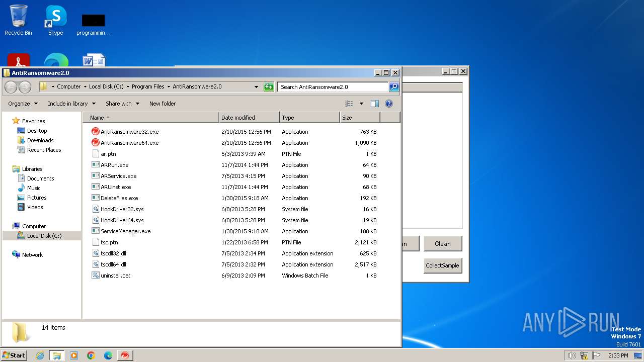Open Recycle Bin on desktop
The height and width of the screenshot is (362, 644).
coord(18,20)
